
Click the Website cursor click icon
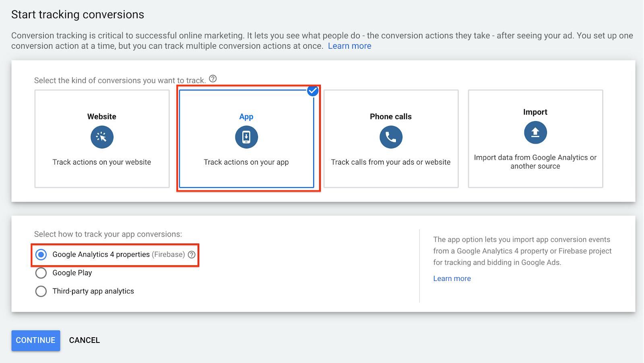[102, 137]
